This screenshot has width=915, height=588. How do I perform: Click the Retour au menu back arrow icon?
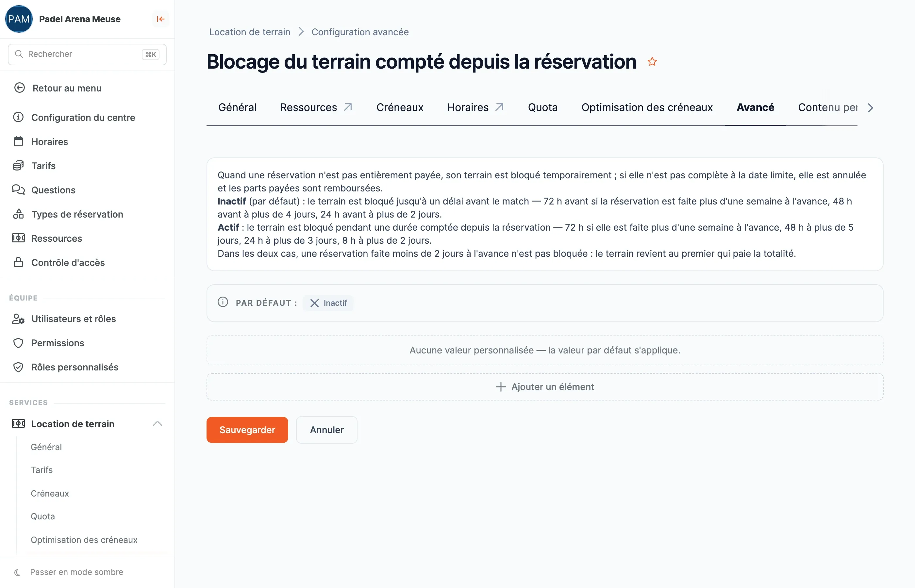coord(20,88)
